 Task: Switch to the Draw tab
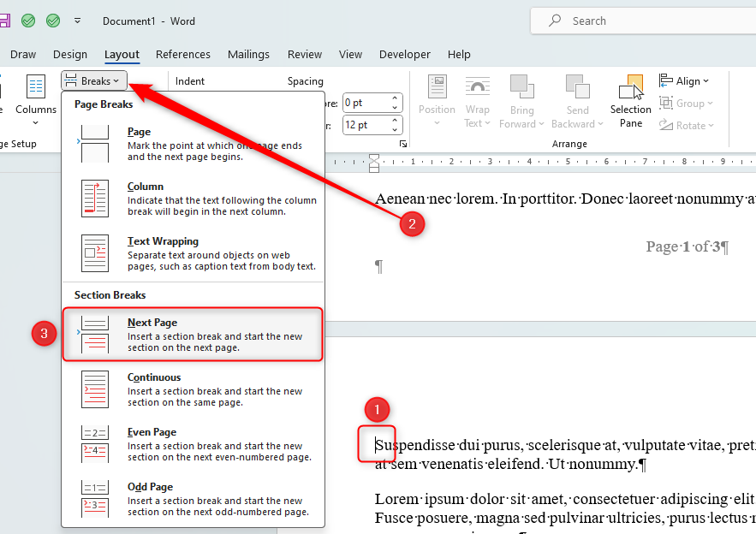point(23,55)
